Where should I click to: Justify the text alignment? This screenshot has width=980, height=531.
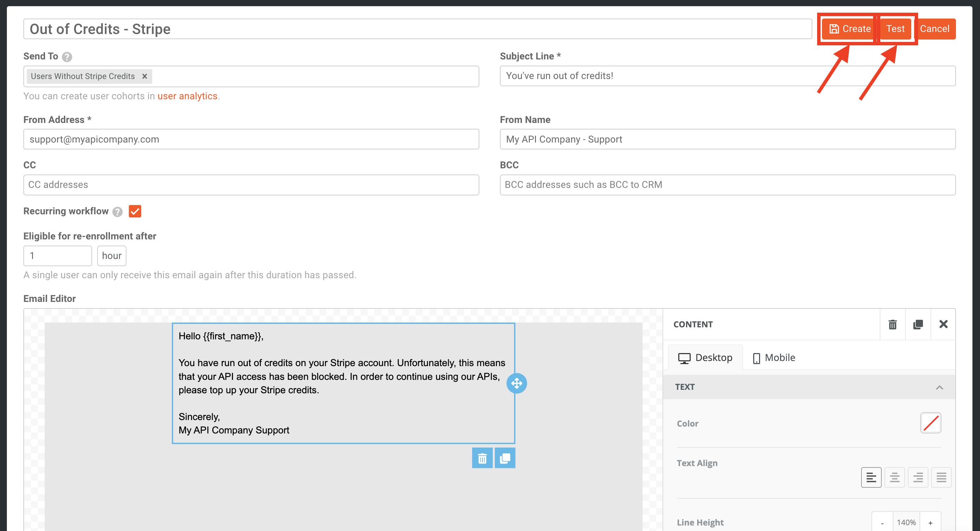coord(941,477)
